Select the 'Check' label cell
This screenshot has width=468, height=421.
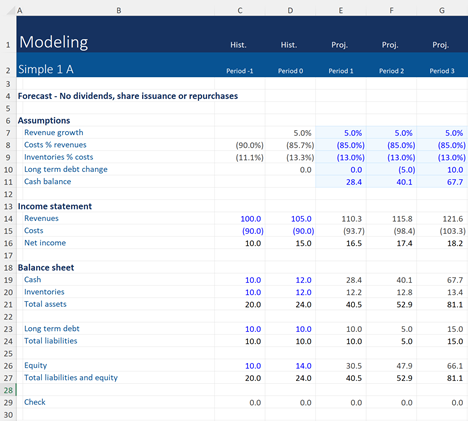coord(35,402)
